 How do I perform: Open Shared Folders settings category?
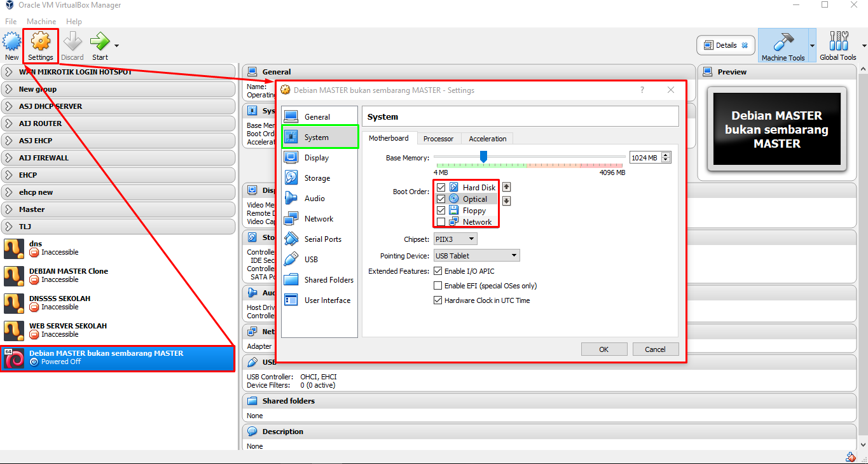coord(320,280)
